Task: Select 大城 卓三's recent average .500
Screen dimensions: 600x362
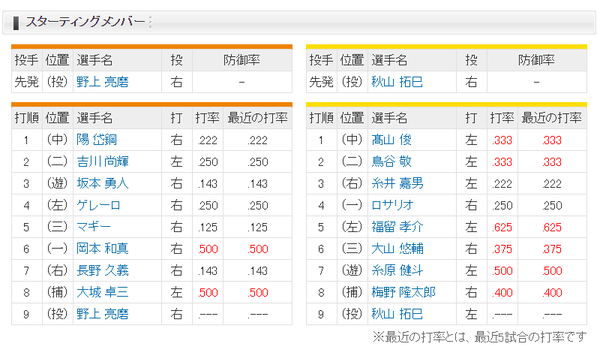Action: pyautogui.click(x=258, y=293)
